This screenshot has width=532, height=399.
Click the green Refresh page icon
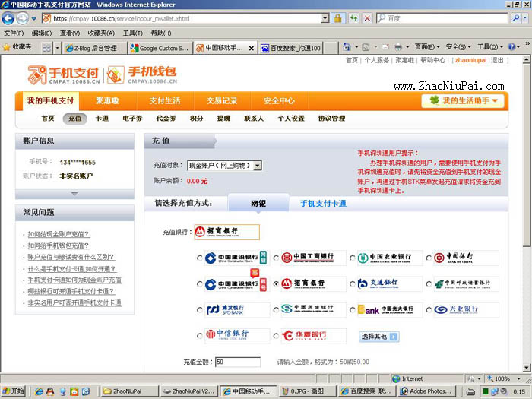point(353,18)
